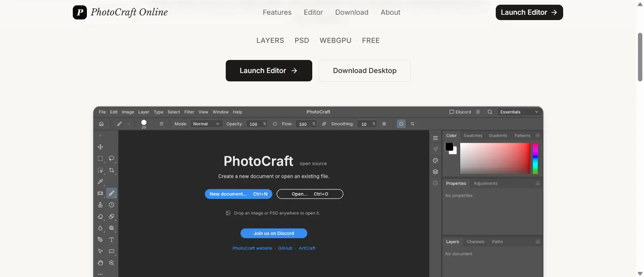Click the Download Desktop button
Viewport: 644px width, 277px height.
(x=365, y=71)
